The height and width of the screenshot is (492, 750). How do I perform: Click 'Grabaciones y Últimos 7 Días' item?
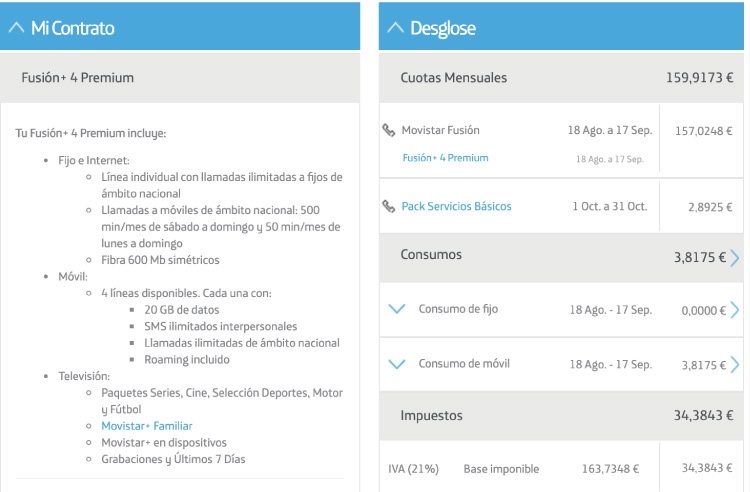click(173, 459)
